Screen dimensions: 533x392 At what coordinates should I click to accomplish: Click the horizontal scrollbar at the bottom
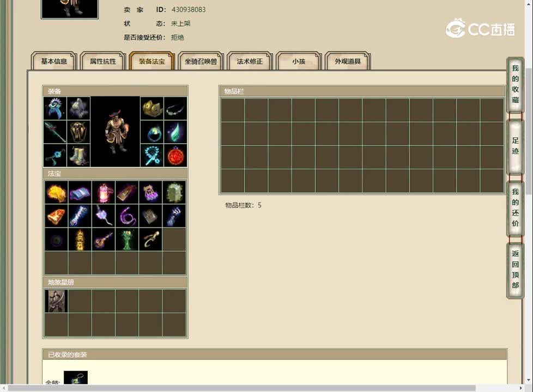[241, 388]
